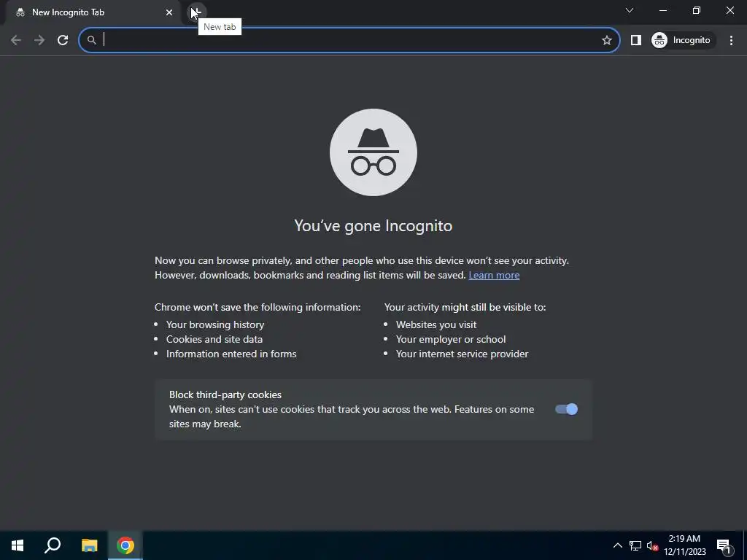
Task: Follow the Learn more link
Action: [494, 275]
